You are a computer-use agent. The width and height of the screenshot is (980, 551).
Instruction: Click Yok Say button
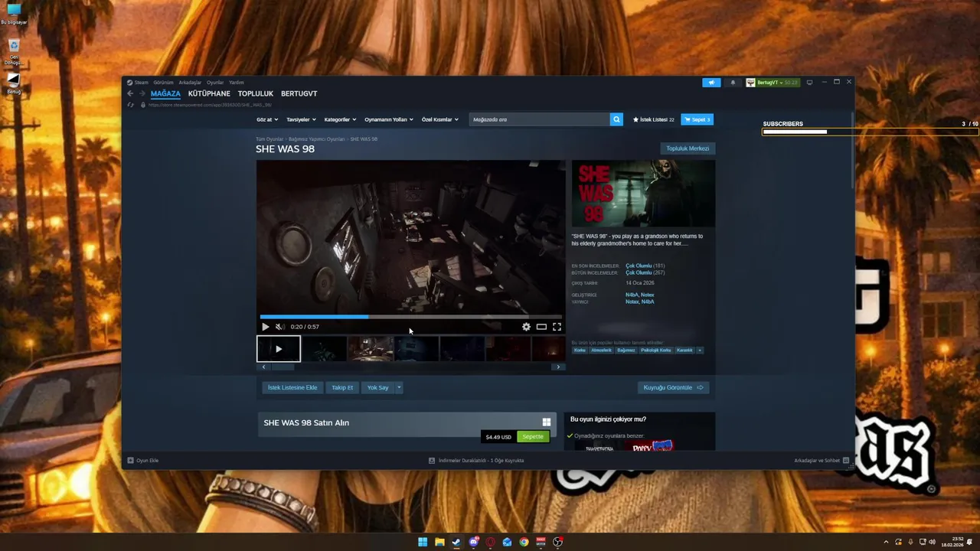click(377, 387)
